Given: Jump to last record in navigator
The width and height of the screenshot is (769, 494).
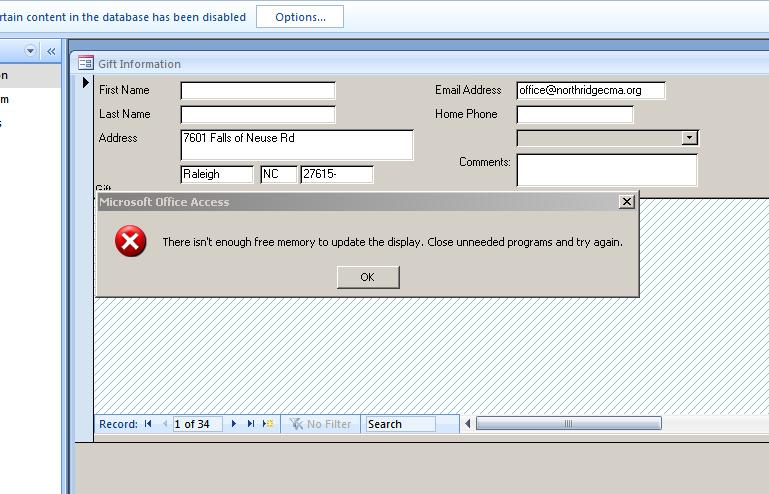Looking at the screenshot, I should (250, 424).
